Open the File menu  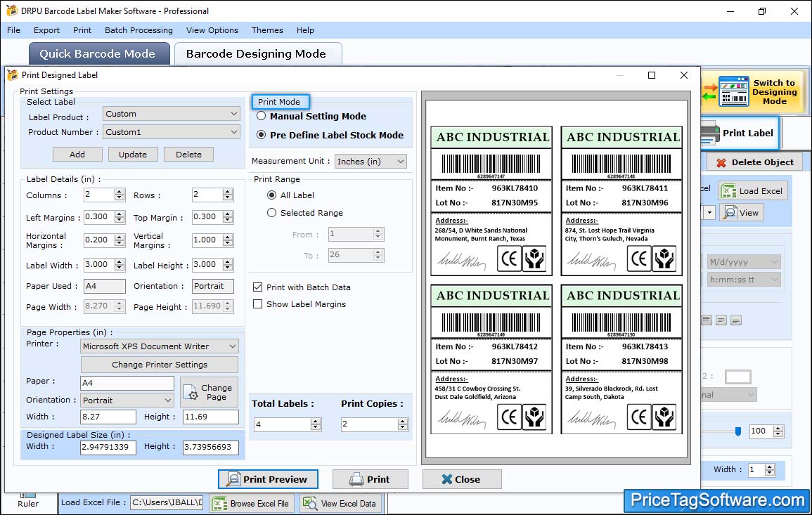[x=14, y=30]
